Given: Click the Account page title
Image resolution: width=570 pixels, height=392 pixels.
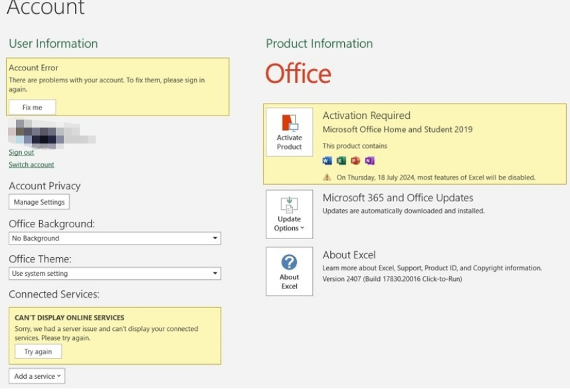Looking at the screenshot, I should click(46, 7).
